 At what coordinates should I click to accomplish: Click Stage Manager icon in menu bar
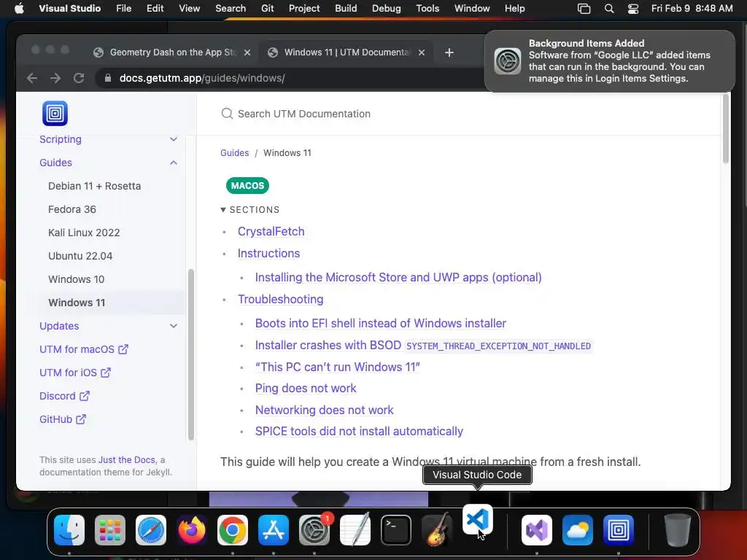coord(584,9)
